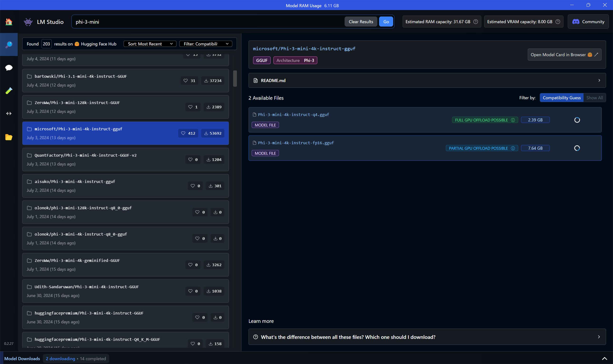Image resolution: width=613 pixels, height=364 pixels.
Task: Like the bartowski Phi-3.1-mini model with heart
Action: (186, 81)
